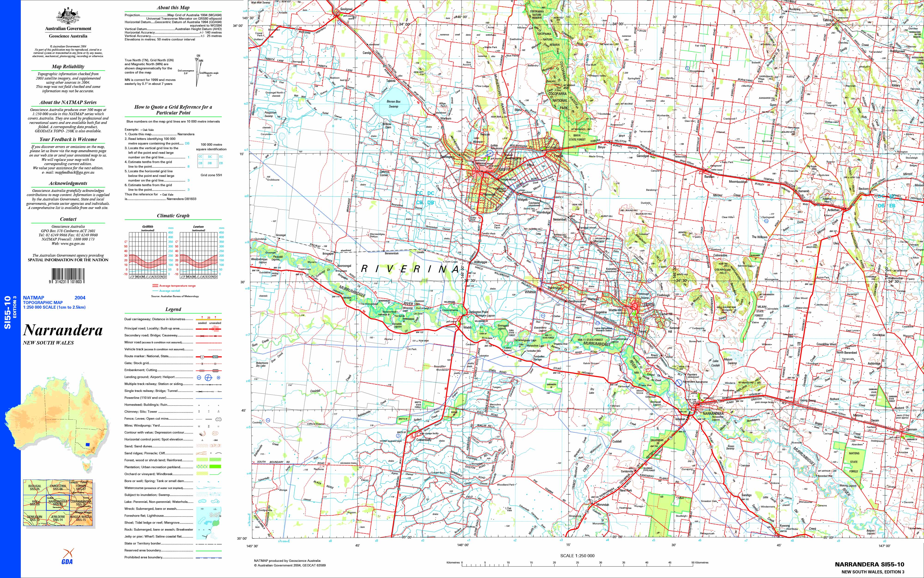
Task: Select the Barren Box Swamp label
Action: point(393,104)
